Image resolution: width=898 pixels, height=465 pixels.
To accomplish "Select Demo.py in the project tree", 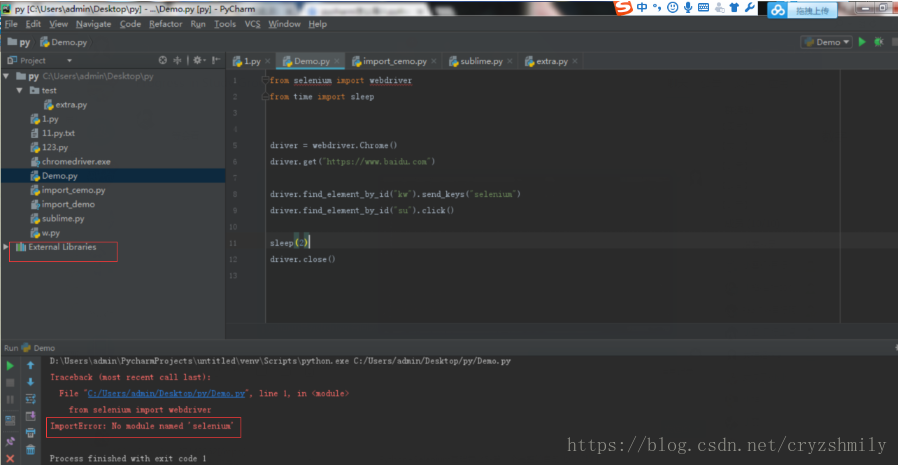I will coord(60,176).
